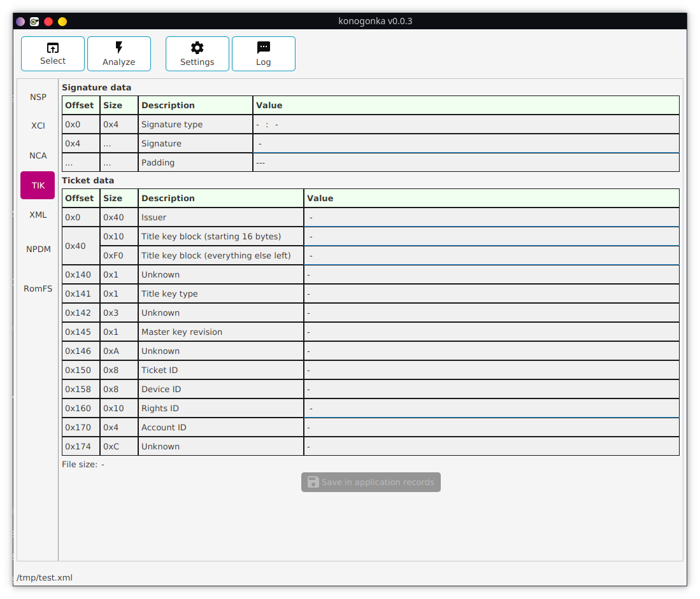The width and height of the screenshot is (700, 599).
Task: Click the Select file toolbar button
Action: tap(53, 53)
